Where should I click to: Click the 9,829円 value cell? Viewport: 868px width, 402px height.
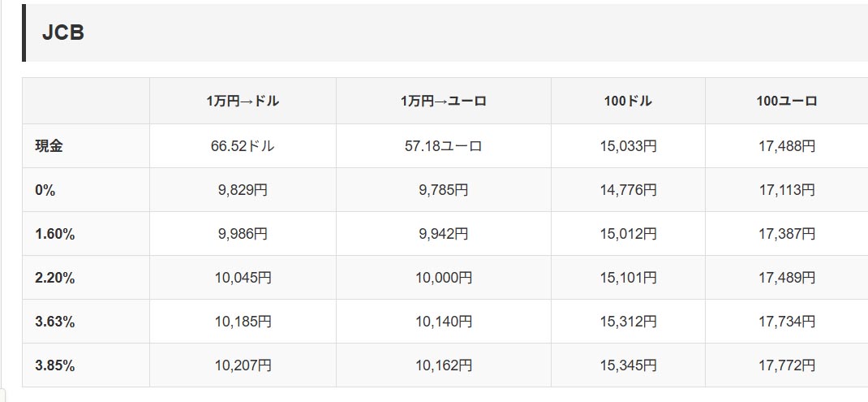pos(243,190)
